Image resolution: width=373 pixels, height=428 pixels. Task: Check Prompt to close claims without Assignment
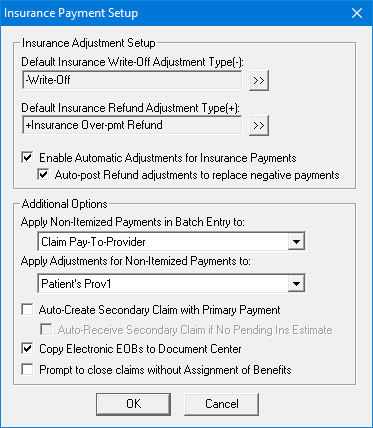[27, 370]
